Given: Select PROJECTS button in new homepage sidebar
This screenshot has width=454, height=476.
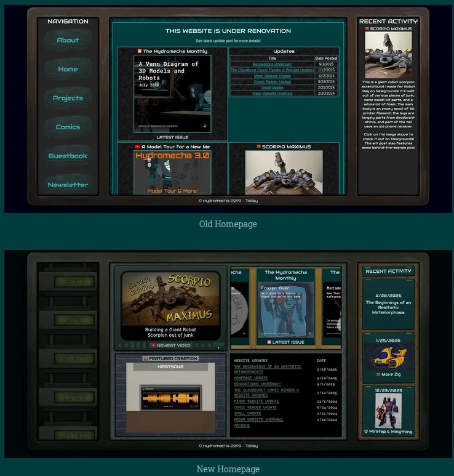Looking at the screenshot, I should tap(74, 358).
